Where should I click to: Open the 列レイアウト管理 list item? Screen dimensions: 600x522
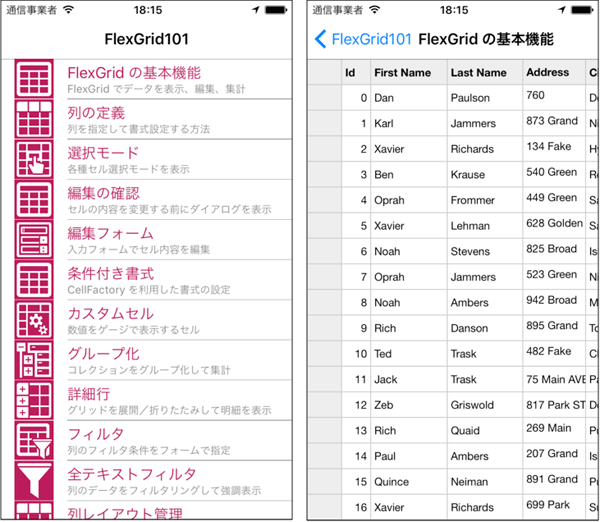click(179, 511)
